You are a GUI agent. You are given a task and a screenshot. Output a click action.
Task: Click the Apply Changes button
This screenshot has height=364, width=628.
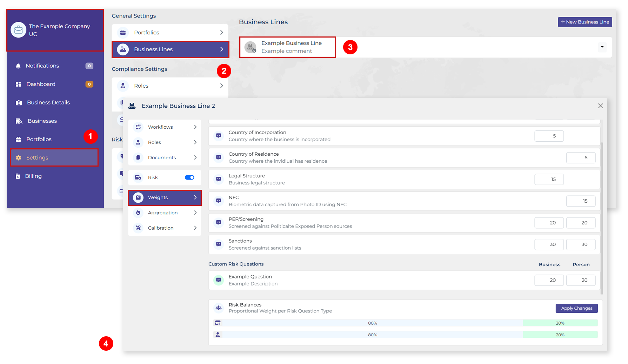coord(577,308)
